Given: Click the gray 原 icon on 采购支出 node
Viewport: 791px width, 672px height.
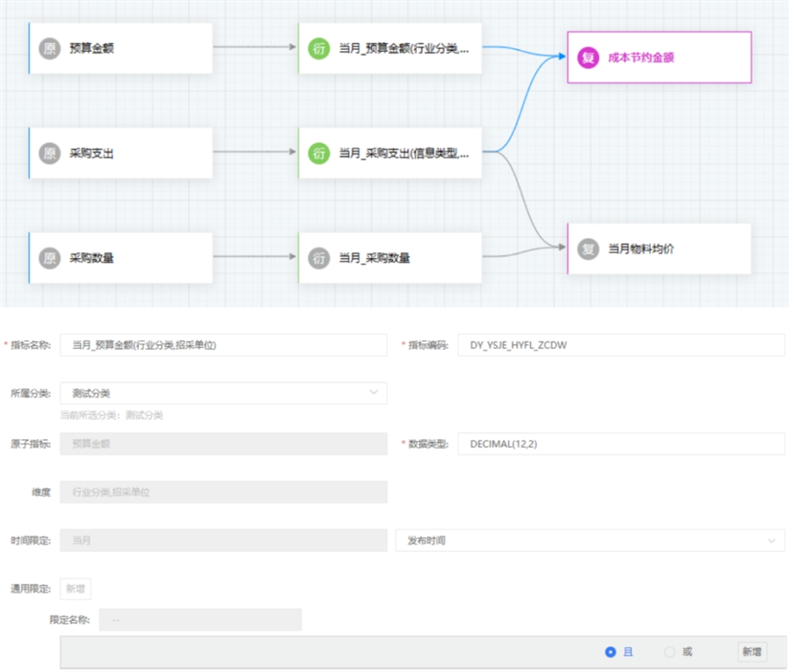Looking at the screenshot, I should click(50, 153).
